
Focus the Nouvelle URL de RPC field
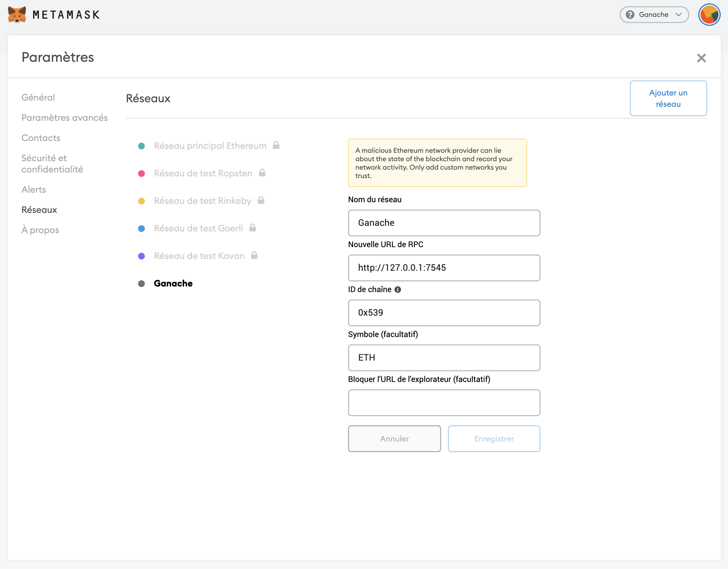[444, 268]
